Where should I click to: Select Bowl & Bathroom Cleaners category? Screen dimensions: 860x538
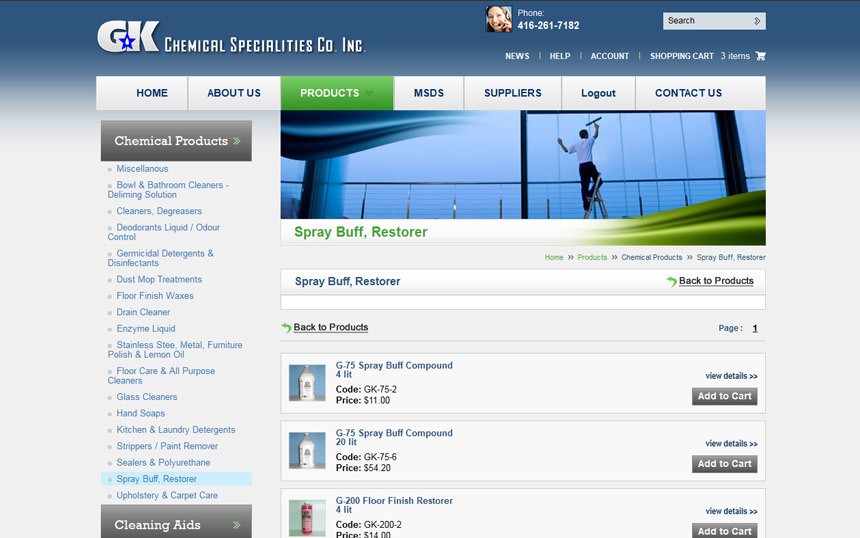[x=168, y=190]
